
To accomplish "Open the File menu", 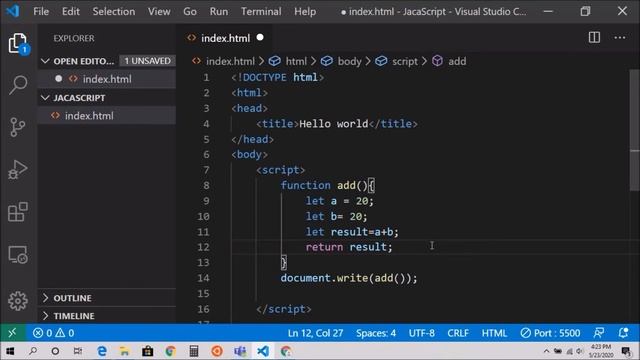I will (41, 11).
